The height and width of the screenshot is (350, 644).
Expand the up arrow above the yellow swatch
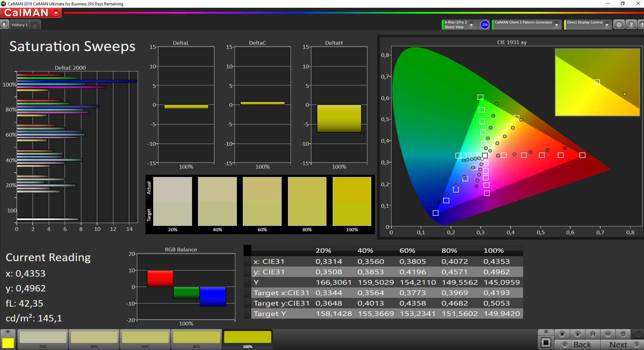[8, 332]
